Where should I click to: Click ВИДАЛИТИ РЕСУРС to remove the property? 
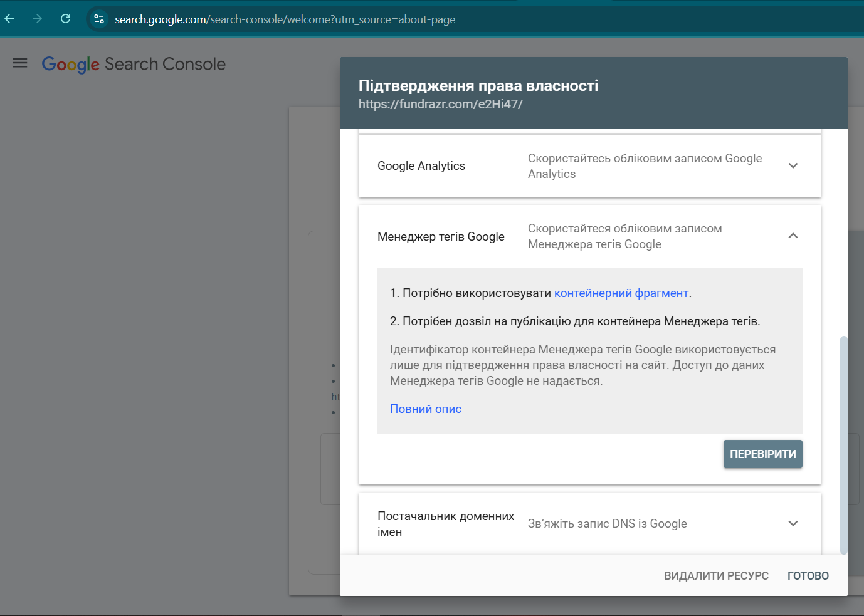[x=716, y=575]
